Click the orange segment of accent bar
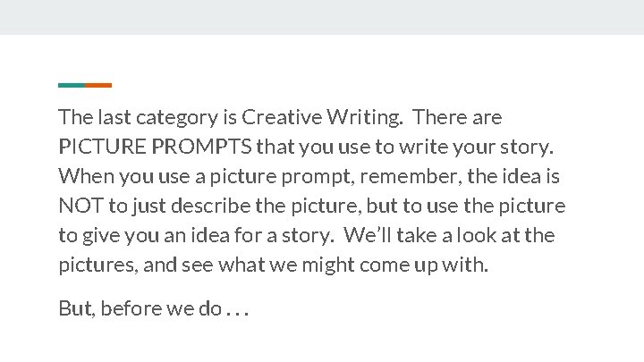This screenshot has height=362, width=644. [98, 85]
